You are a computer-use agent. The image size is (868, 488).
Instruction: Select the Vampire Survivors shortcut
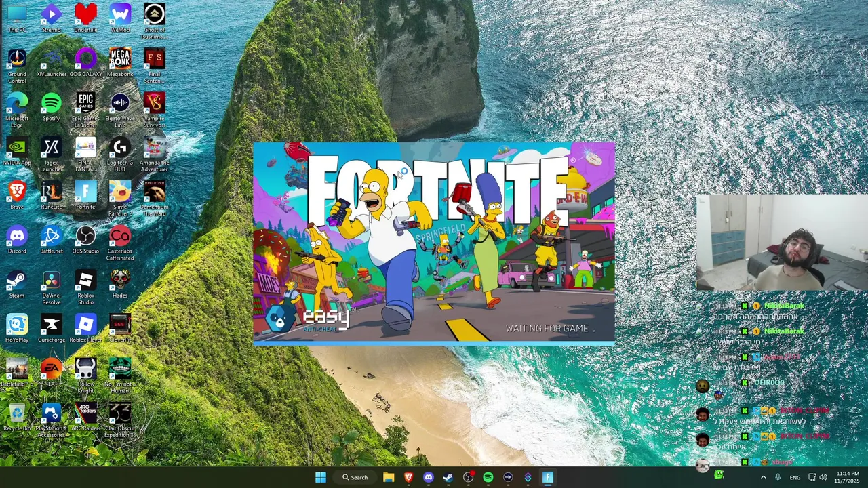(x=154, y=110)
